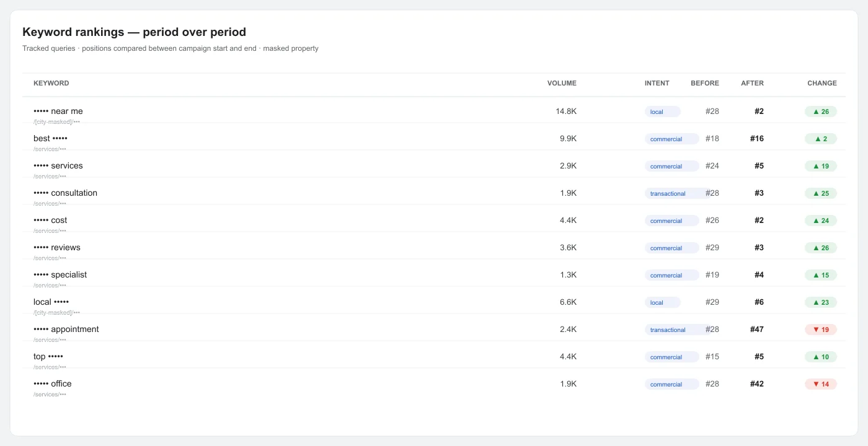The width and height of the screenshot is (868, 446).
Task: Click the 'commercial' badge in services row
Action: pos(672,166)
